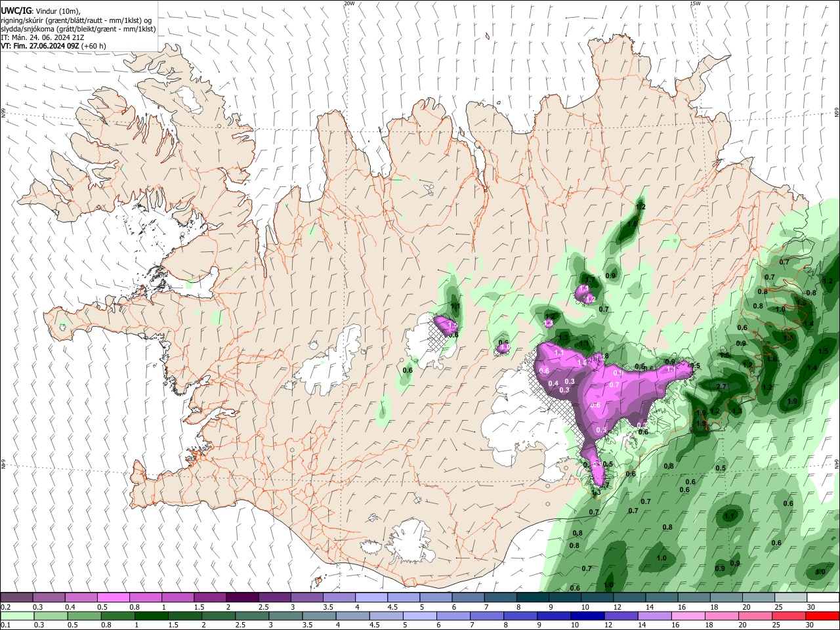The width and height of the screenshot is (840, 630).
Task: Click the bottom-row red swatch between 25 and 30
Action: tap(789, 616)
